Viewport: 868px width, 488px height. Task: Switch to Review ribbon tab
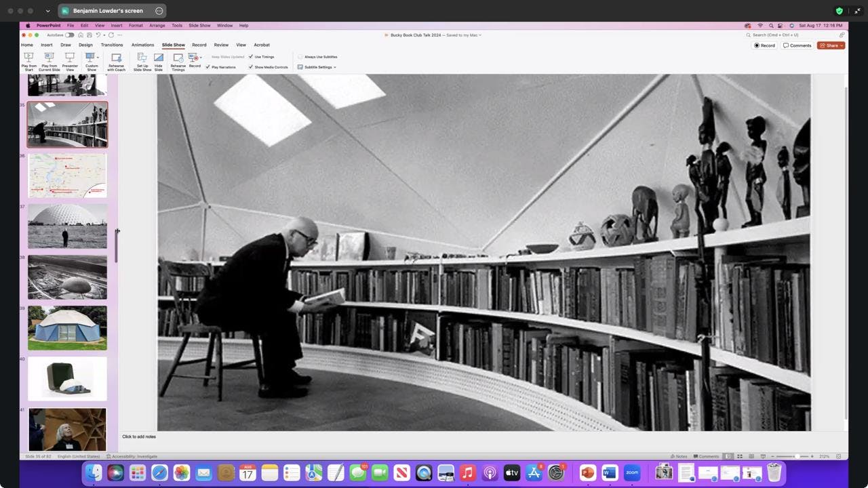tap(221, 45)
